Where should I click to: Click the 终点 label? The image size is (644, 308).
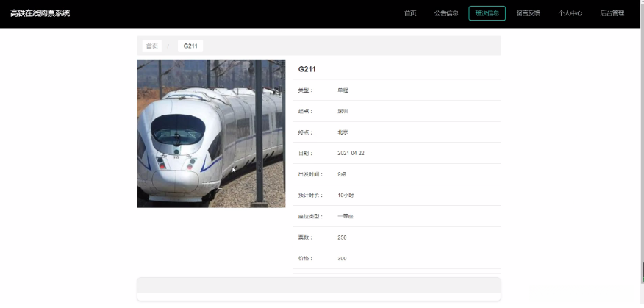click(x=305, y=132)
